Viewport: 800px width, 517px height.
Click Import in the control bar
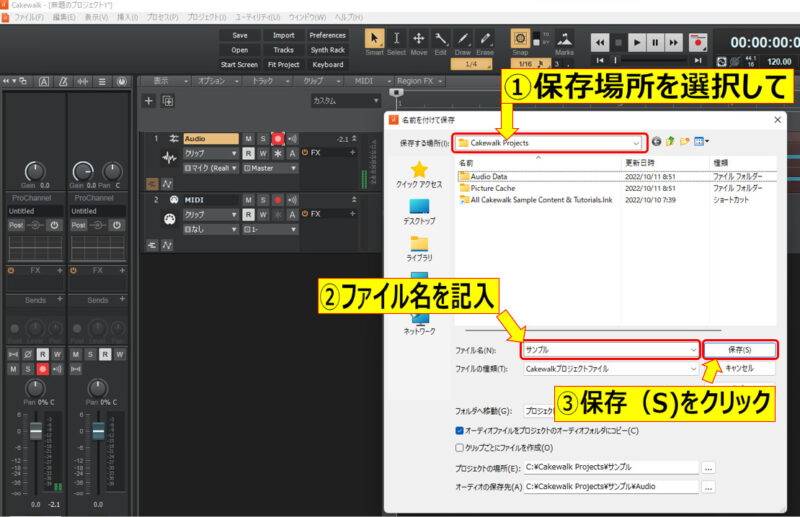(x=284, y=35)
